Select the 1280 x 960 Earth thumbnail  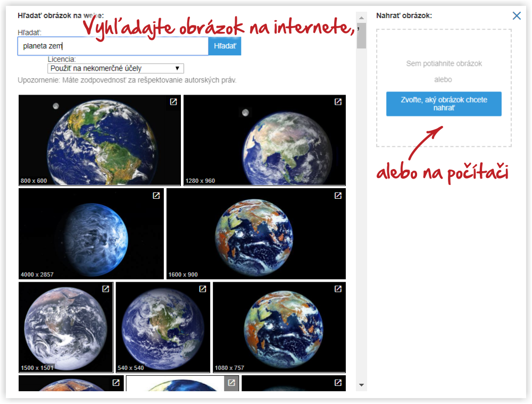[264, 140]
